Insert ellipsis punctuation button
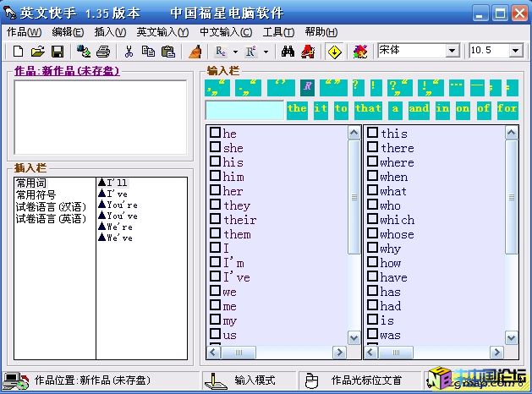This screenshot has width=532, height=394. pyautogui.click(x=457, y=88)
